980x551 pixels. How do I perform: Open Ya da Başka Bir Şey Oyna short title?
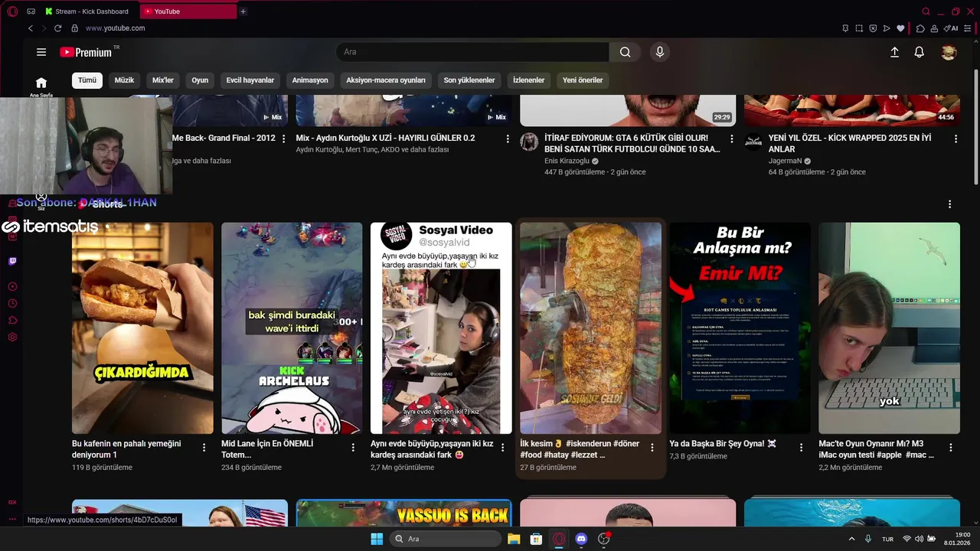[x=724, y=444]
